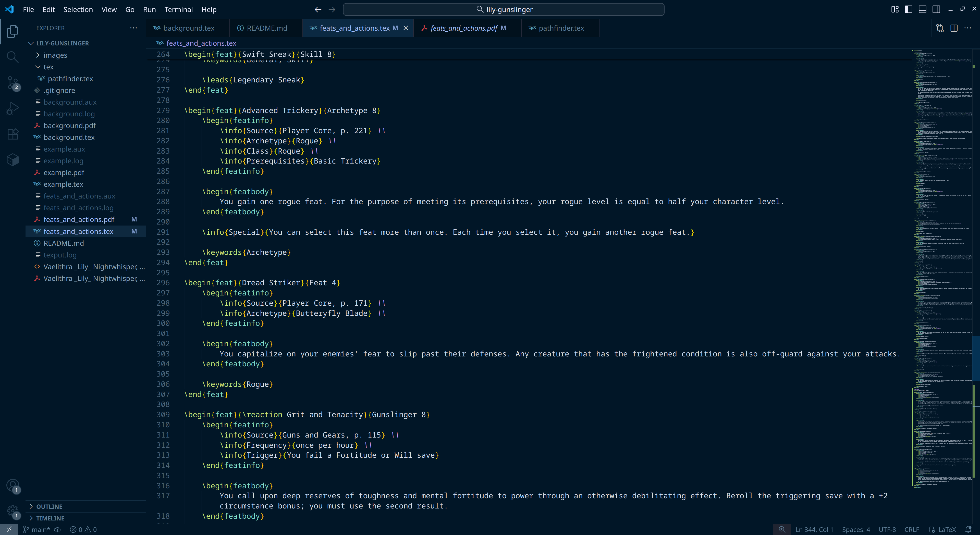Viewport: 980px width, 535px height.
Task: Open the Search view in activity bar
Action: tap(12, 57)
